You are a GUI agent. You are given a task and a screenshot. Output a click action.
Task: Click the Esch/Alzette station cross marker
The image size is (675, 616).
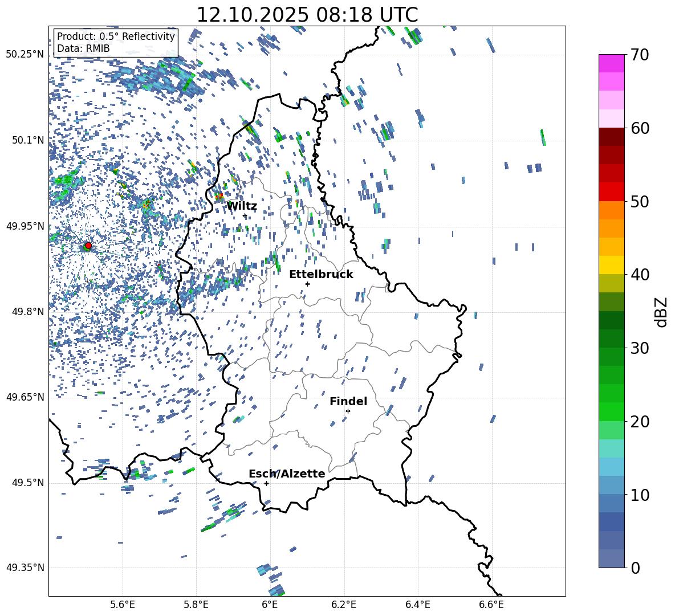(x=266, y=483)
